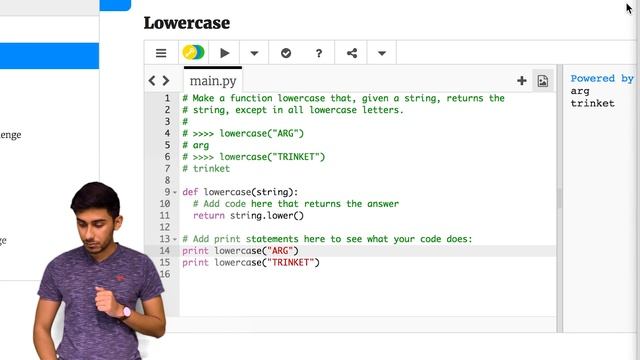
Task: Collapse the def lowercase fold arrow
Action: pyautogui.click(x=175, y=192)
